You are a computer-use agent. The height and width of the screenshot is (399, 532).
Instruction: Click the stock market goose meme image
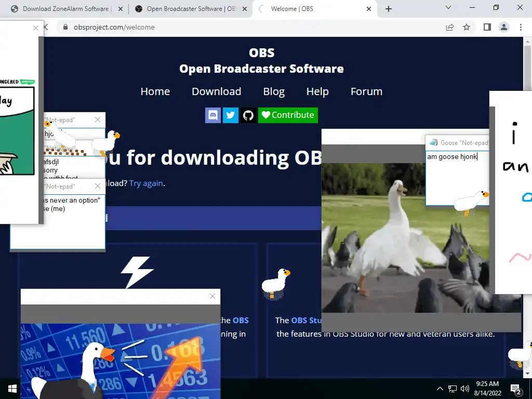pos(121,361)
